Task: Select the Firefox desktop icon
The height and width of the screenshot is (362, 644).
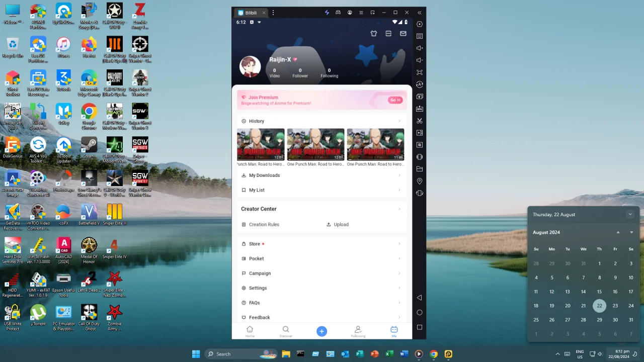Action: [x=89, y=47]
